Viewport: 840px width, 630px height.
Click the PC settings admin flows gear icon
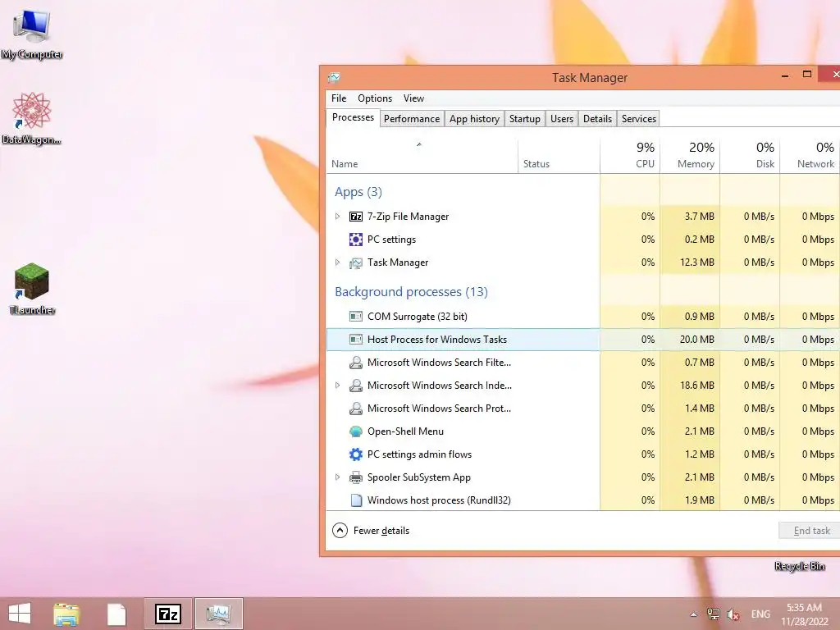pyautogui.click(x=356, y=454)
